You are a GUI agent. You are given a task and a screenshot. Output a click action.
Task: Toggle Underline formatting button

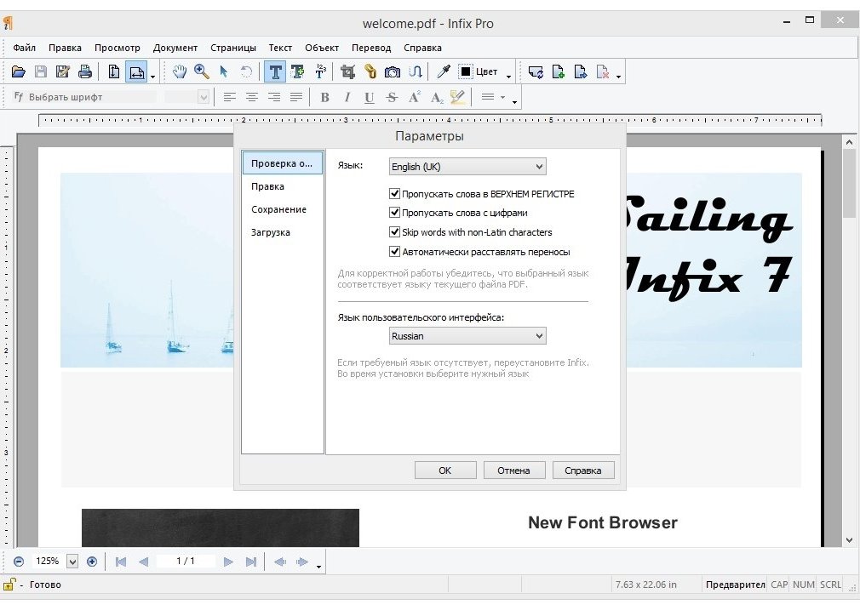[370, 98]
